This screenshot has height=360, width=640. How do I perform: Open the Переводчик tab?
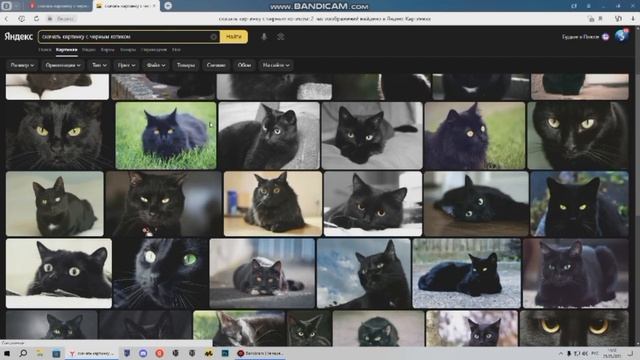click(154, 50)
